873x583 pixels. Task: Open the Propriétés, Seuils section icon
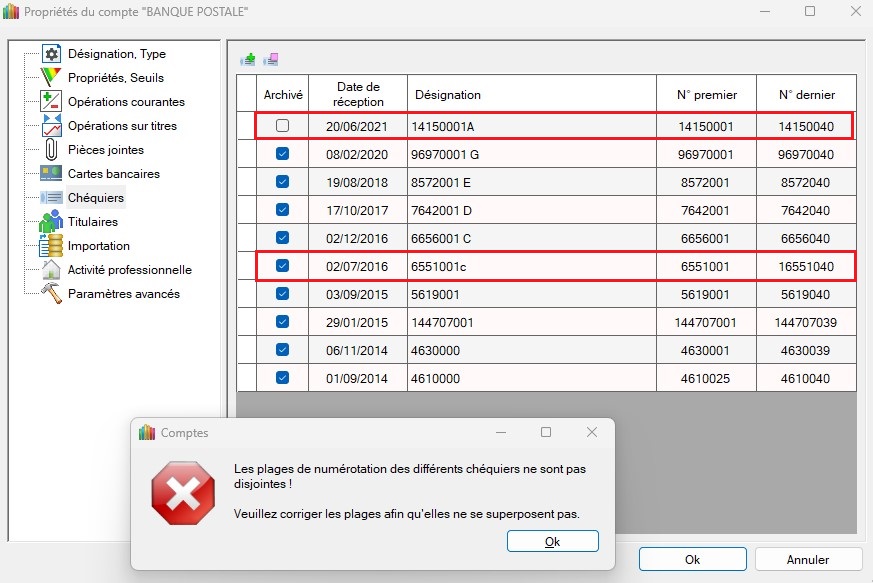[x=51, y=78]
